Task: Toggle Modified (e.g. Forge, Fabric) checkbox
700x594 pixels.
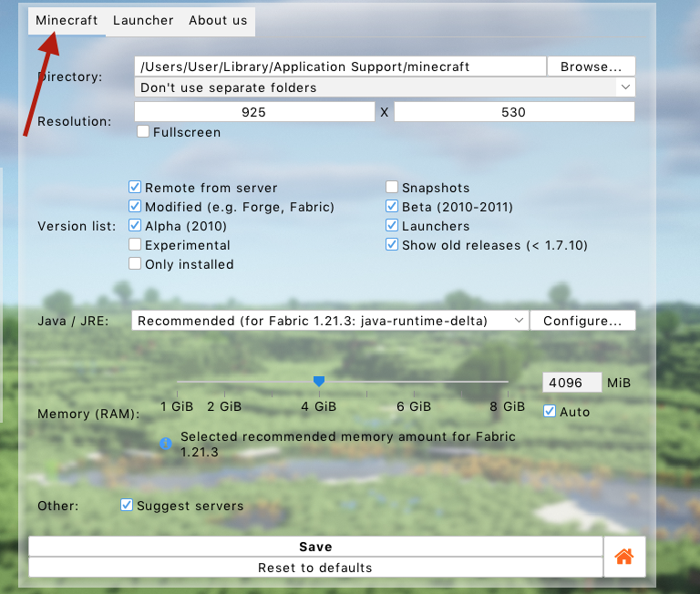Action: [135, 206]
